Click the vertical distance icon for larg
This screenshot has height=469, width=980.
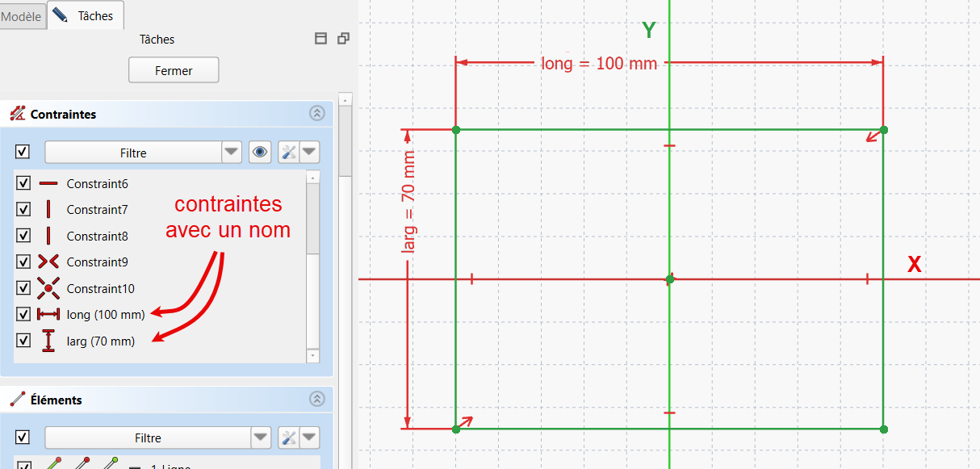click(x=48, y=341)
